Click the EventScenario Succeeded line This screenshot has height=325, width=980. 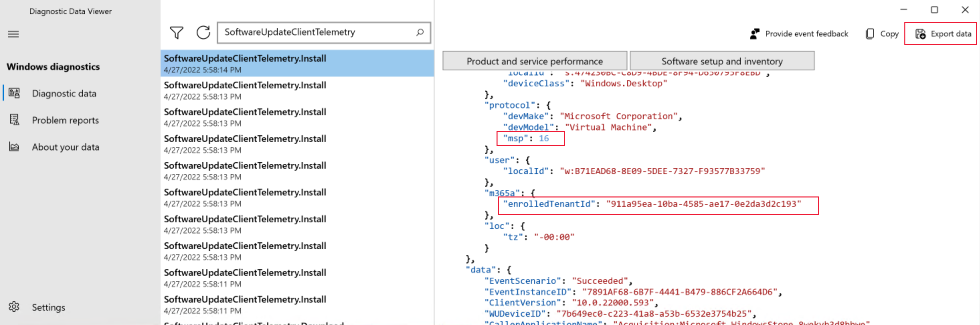[557, 281]
